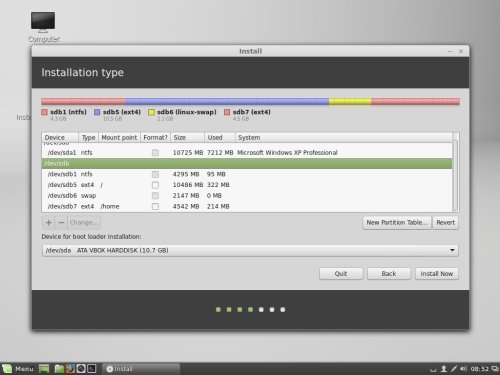This screenshot has width=500, height=375.
Task: Click Microsoft Windows XP Professional text
Action: coord(287,153)
